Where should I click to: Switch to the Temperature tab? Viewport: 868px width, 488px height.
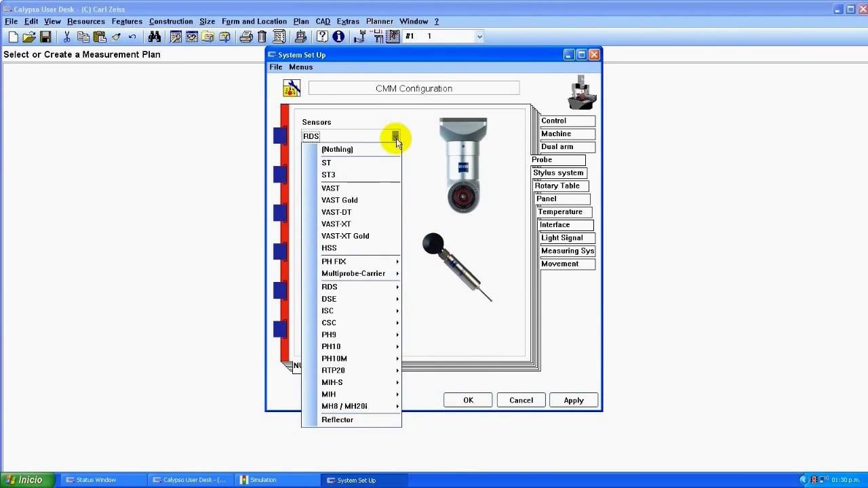coord(564,211)
